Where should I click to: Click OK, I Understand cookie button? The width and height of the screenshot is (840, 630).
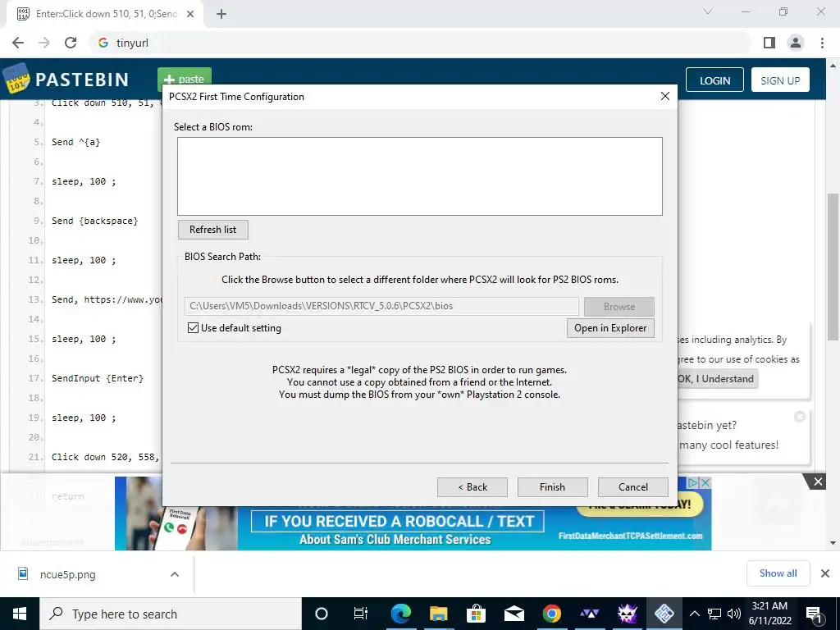tap(716, 379)
